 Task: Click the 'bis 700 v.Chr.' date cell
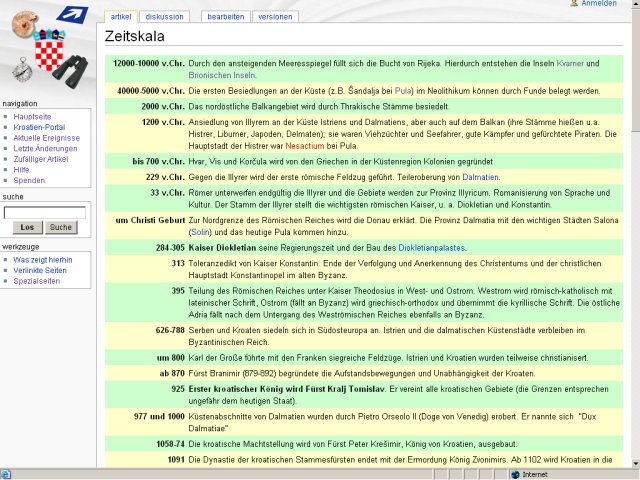[x=158, y=162]
